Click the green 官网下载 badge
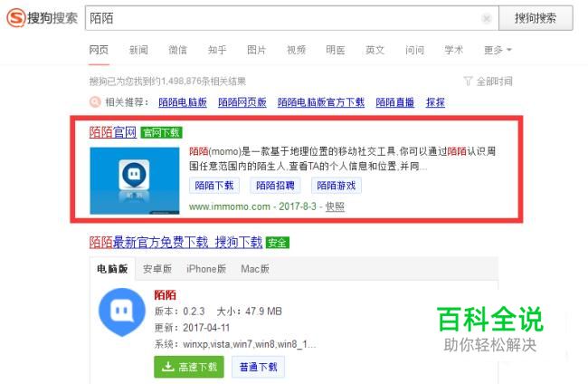Image resolution: width=588 pixels, height=384 pixels. [161, 132]
